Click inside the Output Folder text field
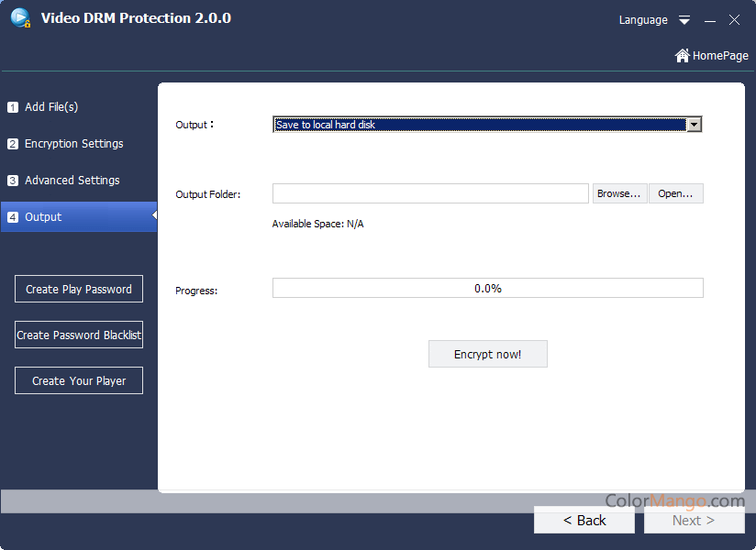 pos(429,193)
